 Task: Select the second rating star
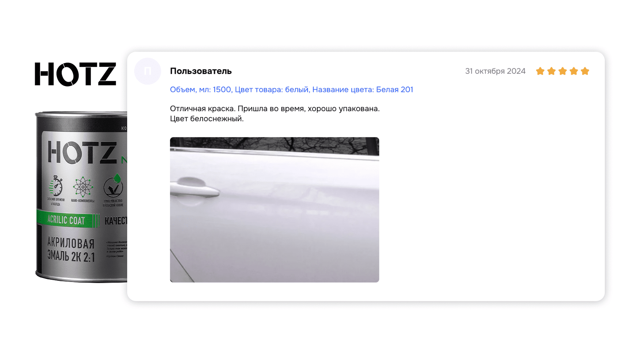[551, 71]
